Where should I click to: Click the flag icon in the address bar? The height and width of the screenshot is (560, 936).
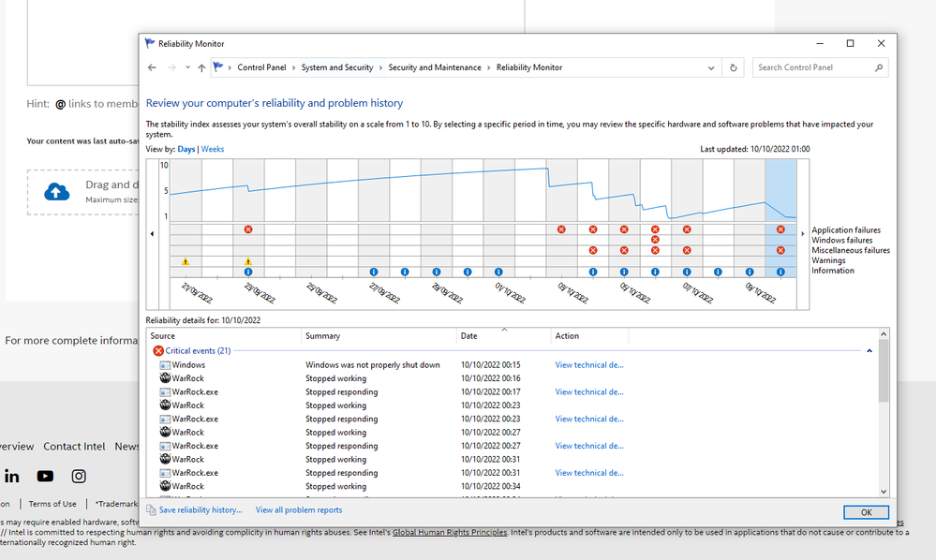pyautogui.click(x=218, y=67)
